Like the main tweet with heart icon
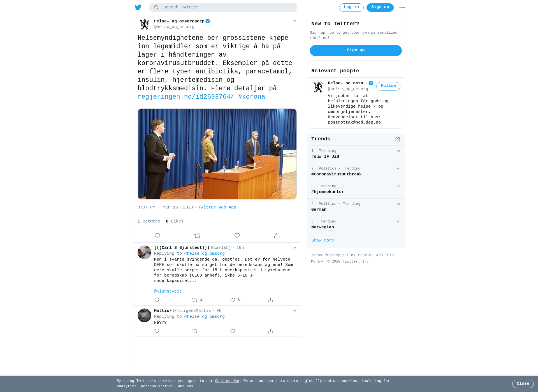The height and width of the screenshot is (392, 538). pos(237,236)
